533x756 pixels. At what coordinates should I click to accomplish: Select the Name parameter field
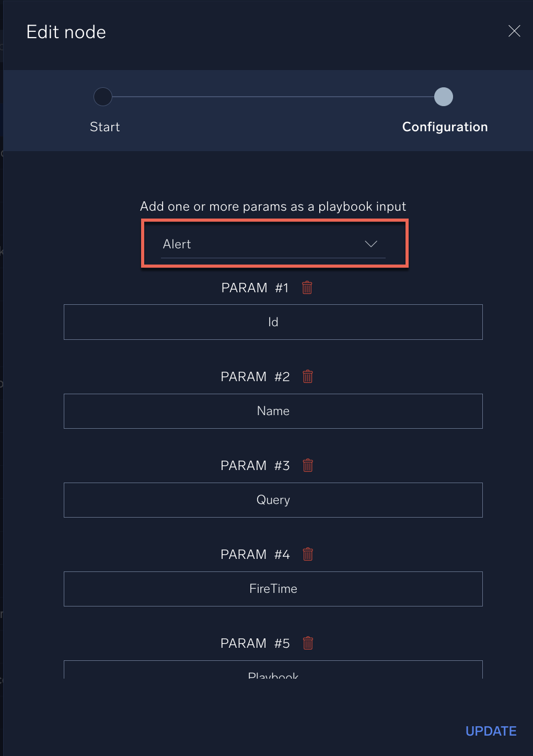point(273,411)
